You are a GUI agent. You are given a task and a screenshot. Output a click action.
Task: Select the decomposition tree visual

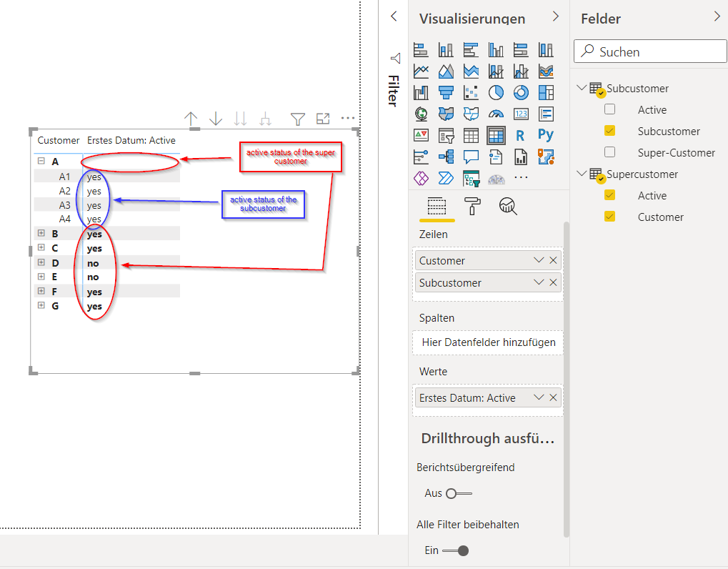[446, 157]
